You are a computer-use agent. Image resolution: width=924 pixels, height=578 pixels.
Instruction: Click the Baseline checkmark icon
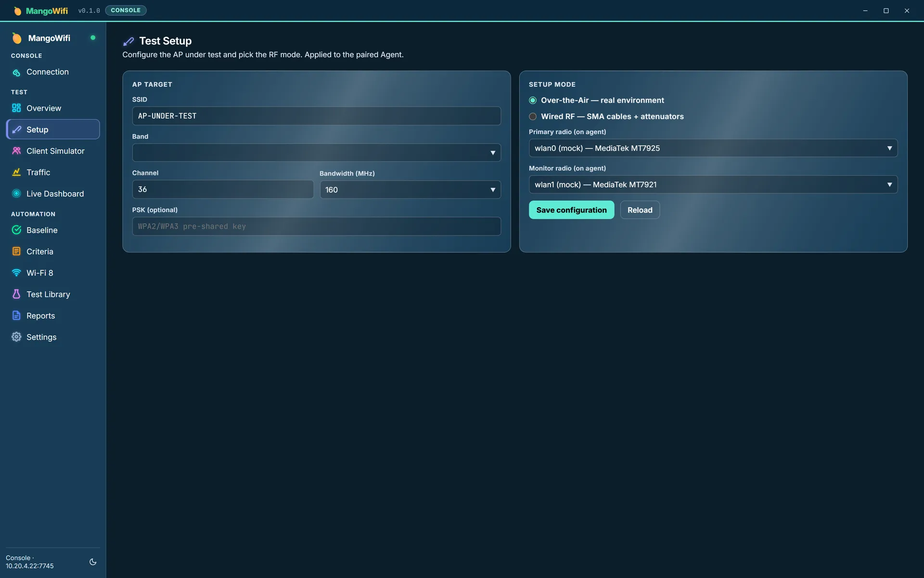click(x=16, y=230)
